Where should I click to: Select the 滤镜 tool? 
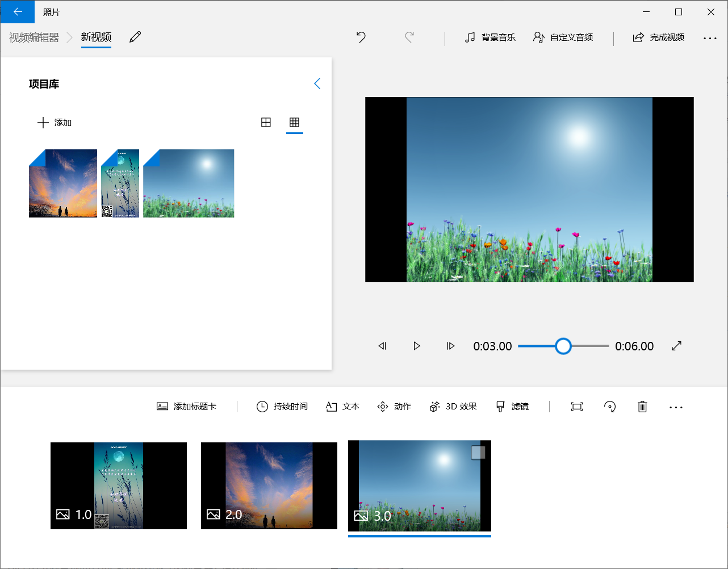[512, 406]
